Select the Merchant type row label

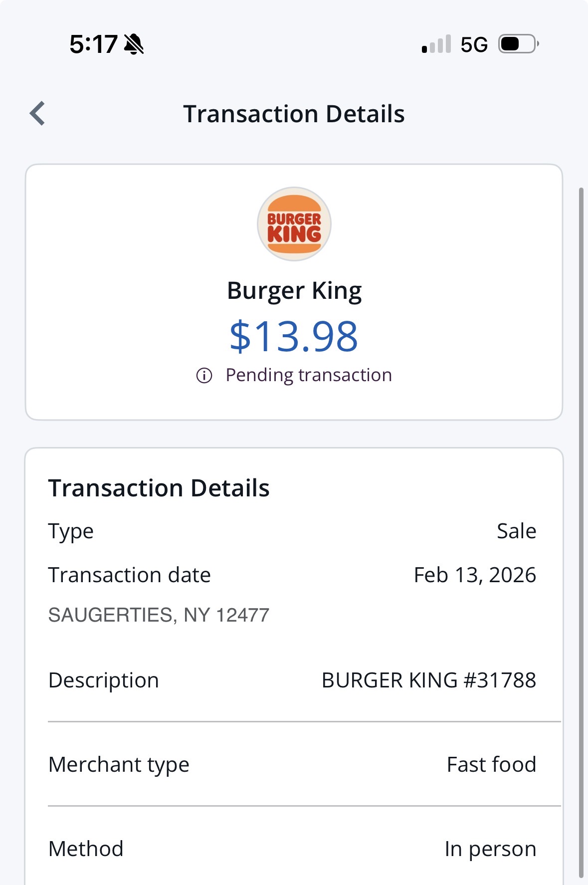pos(119,765)
